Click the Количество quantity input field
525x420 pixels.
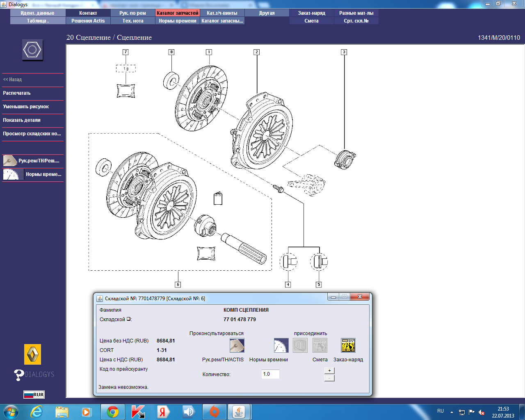tap(270, 374)
